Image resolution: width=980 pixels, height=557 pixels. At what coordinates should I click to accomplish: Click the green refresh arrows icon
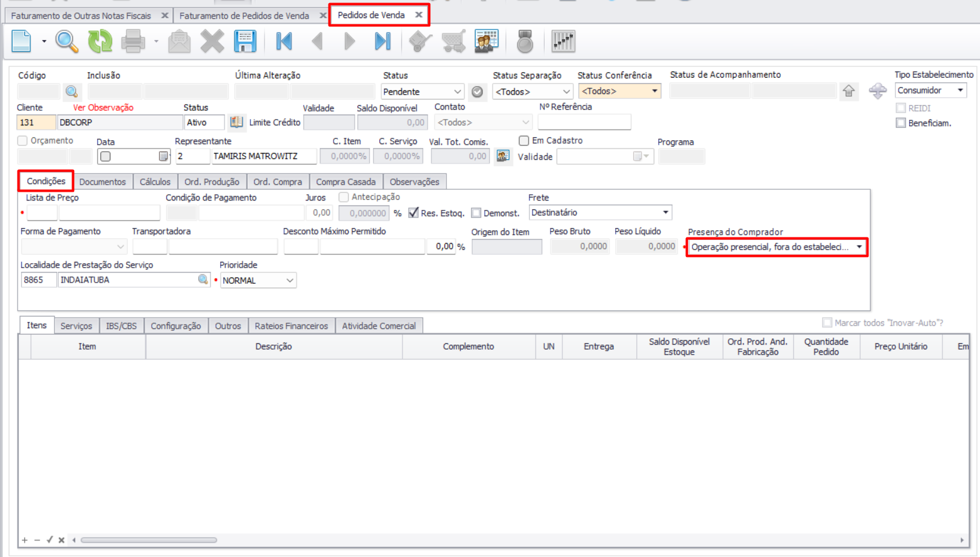[x=100, y=41]
